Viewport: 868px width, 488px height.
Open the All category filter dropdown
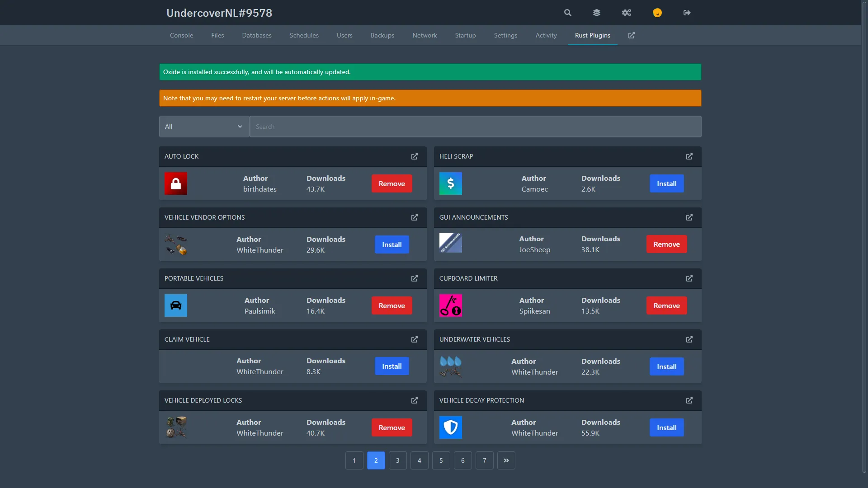coord(203,127)
